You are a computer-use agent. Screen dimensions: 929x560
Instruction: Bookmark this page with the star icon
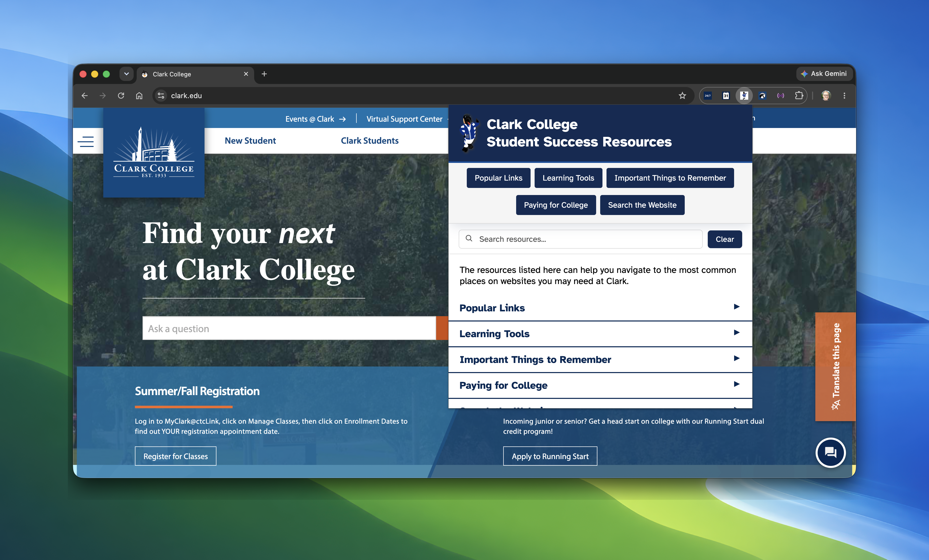pyautogui.click(x=682, y=96)
